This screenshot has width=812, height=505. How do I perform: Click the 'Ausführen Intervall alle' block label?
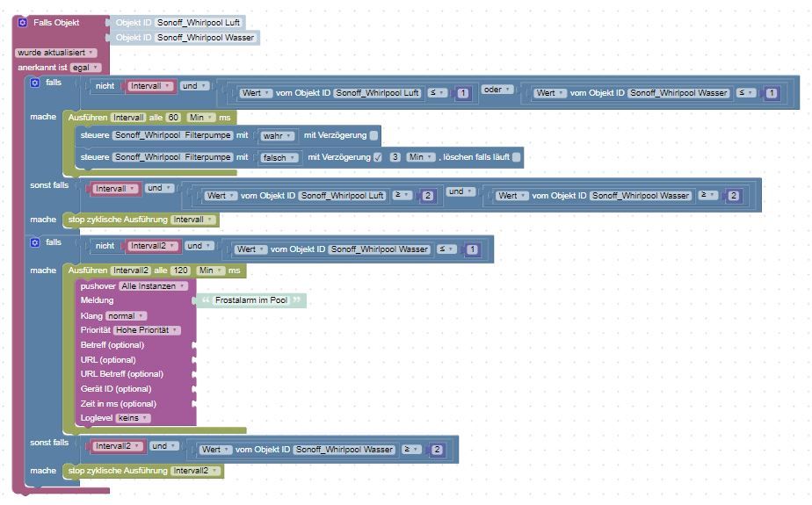click(x=87, y=118)
